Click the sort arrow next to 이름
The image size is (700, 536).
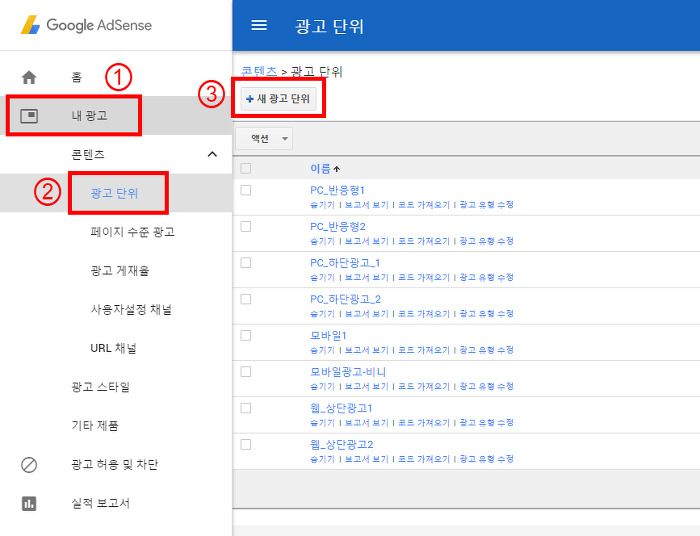(x=337, y=169)
